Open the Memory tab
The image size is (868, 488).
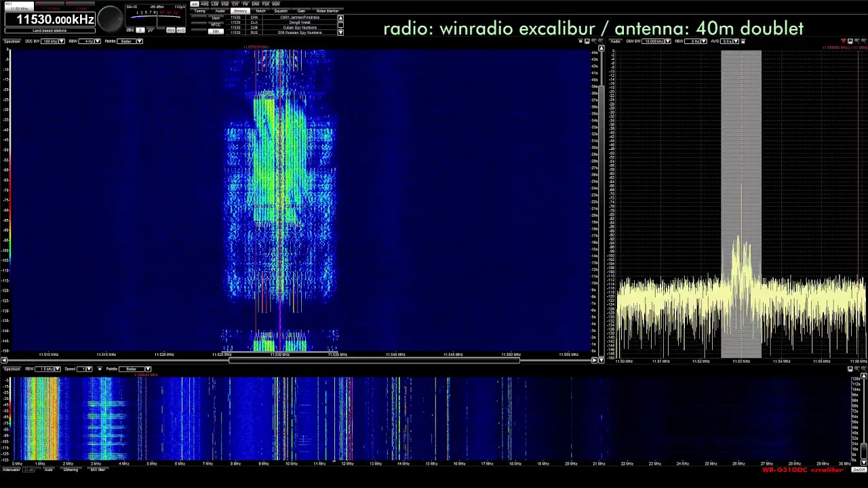(240, 11)
